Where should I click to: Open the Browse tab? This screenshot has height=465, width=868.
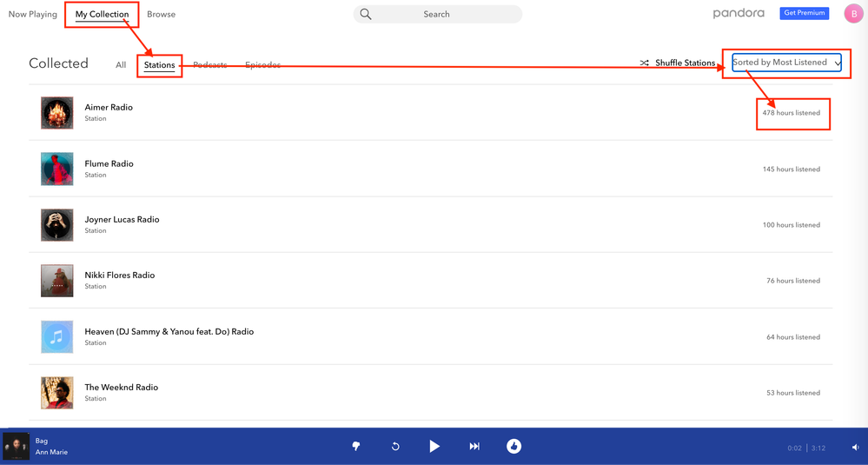[161, 14]
